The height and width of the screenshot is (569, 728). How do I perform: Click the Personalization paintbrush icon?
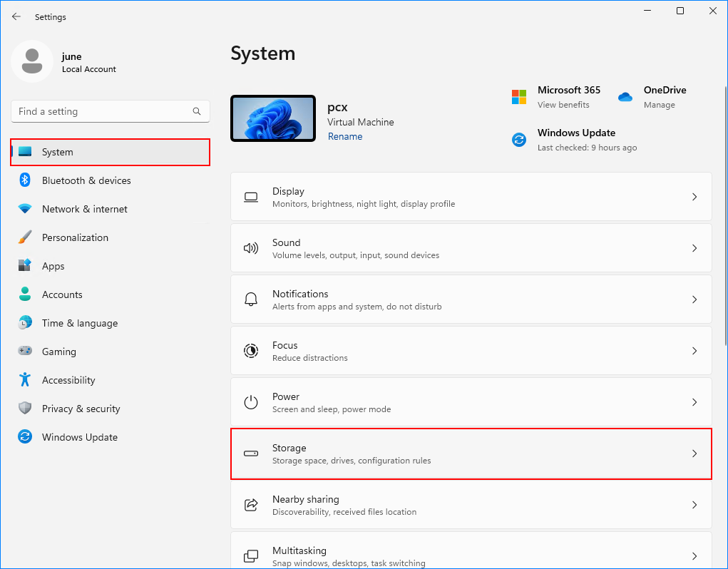25,237
